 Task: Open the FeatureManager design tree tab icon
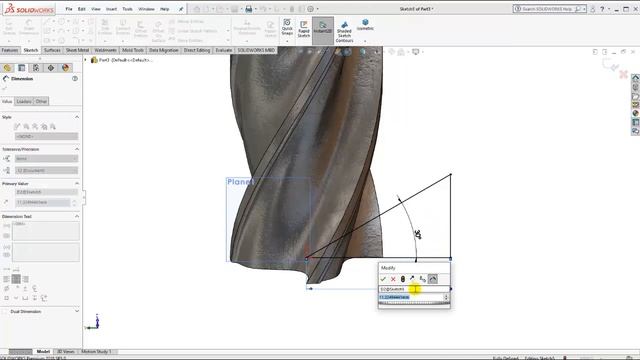[7, 68]
